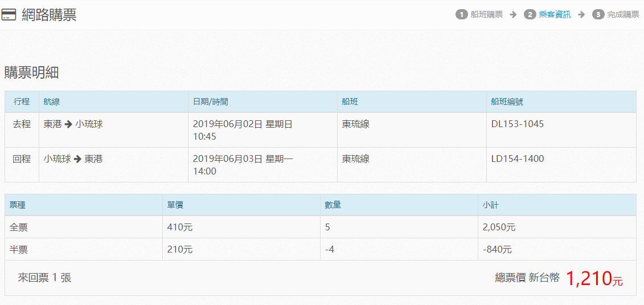Go to 船班購票 step
Screen dimensions: 644x305
click(487, 15)
